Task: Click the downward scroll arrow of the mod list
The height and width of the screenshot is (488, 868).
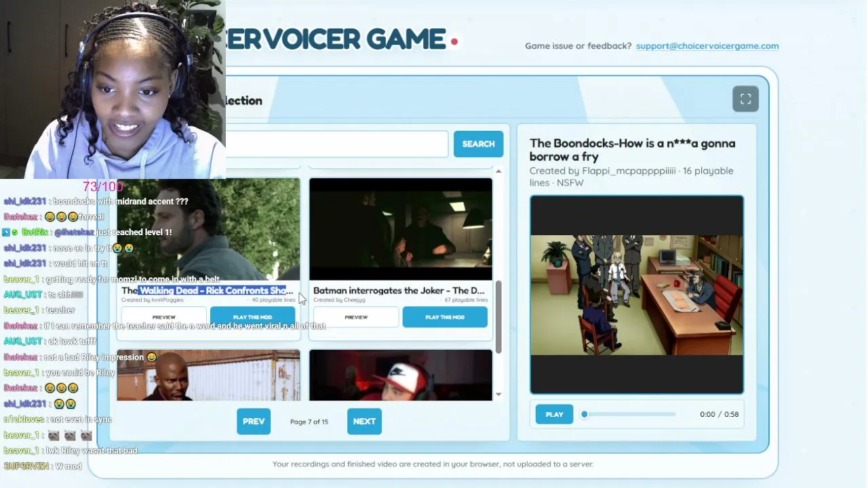Action: point(498,394)
